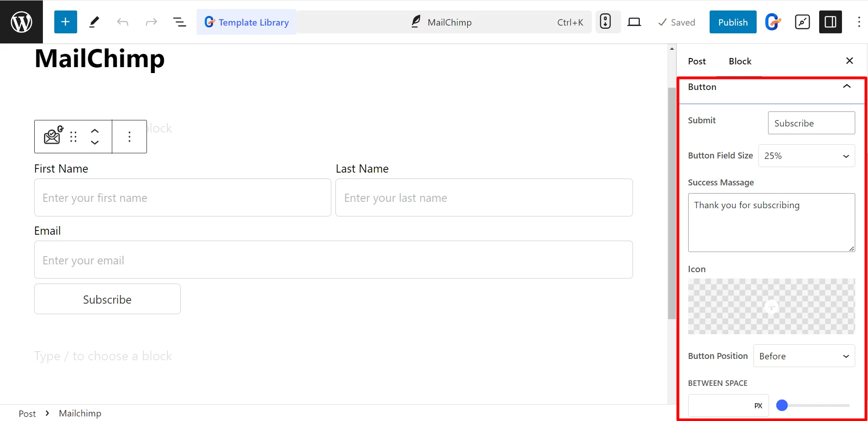Click the First Name input field

[183, 197]
